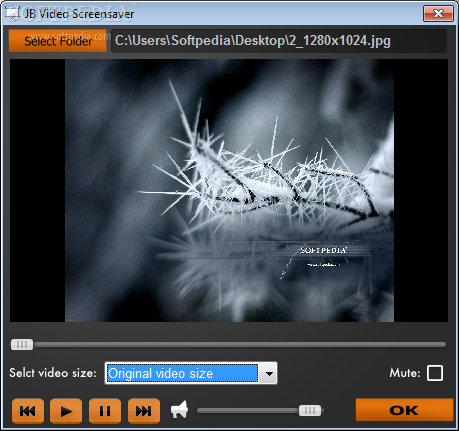Click the file path field
The width and height of the screenshot is (459, 431).
(x=279, y=41)
